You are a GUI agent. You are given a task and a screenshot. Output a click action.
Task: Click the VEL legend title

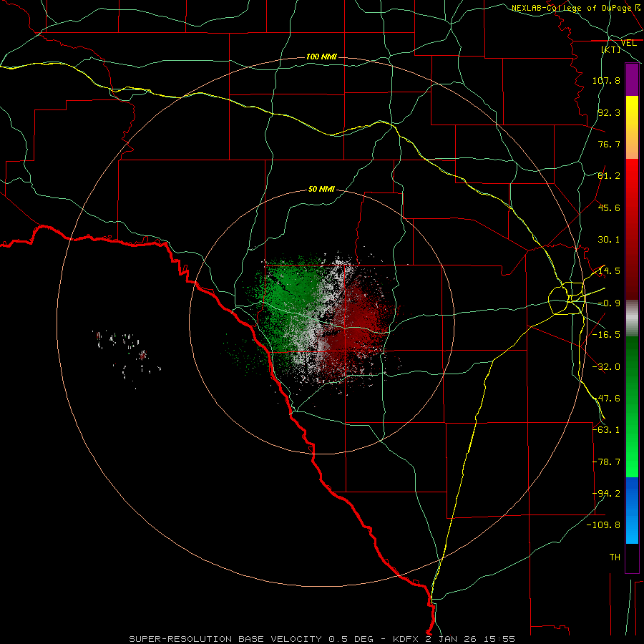(629, 43)
